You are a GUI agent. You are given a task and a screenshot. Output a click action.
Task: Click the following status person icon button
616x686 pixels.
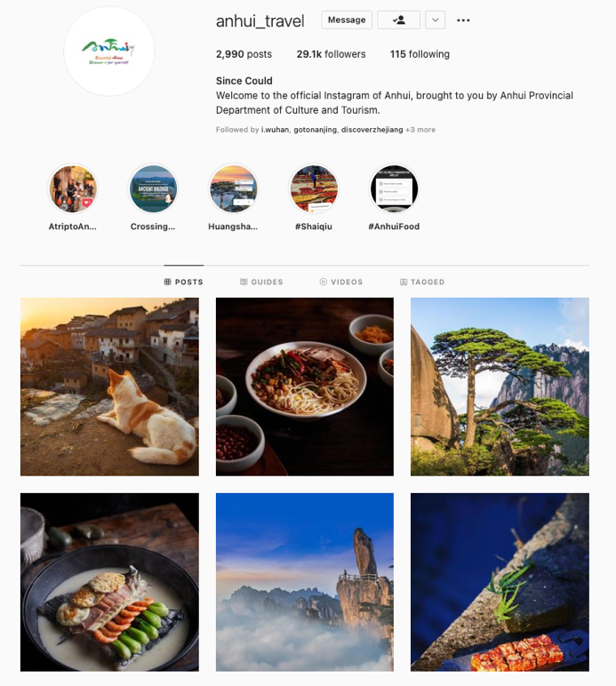[x=398, y=20]
